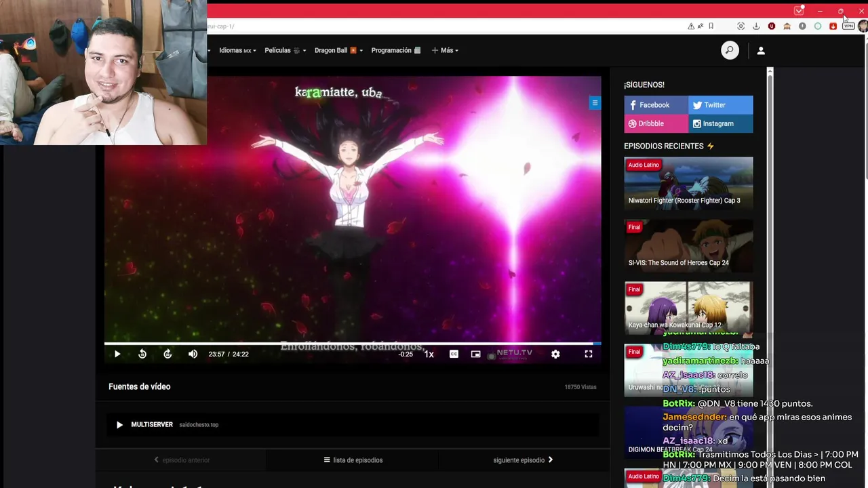Click the browser address bar URL
The height and width of the screenshot is (488, 868).
point(220,26)
